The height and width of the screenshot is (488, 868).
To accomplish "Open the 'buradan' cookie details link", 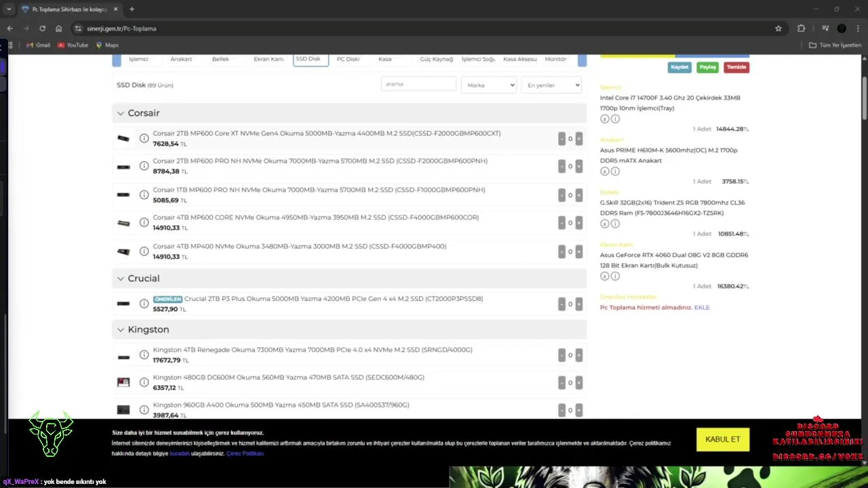I will pyautogui.click(x=180, y=453).
